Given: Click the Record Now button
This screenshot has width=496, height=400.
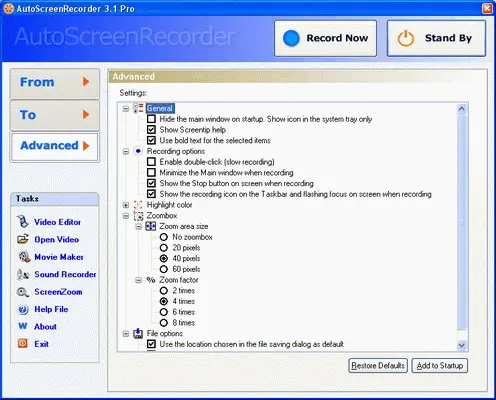Looking at the screenshot, I should coord(325,38).
